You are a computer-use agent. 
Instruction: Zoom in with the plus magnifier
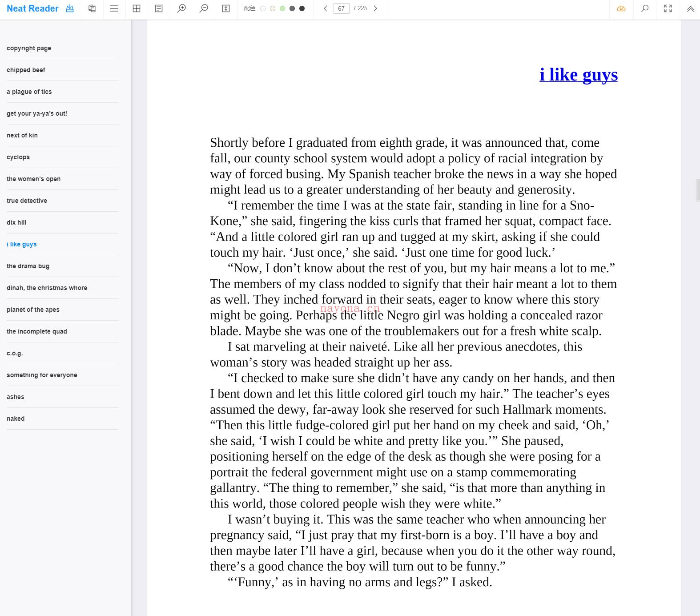pos(181,8)
